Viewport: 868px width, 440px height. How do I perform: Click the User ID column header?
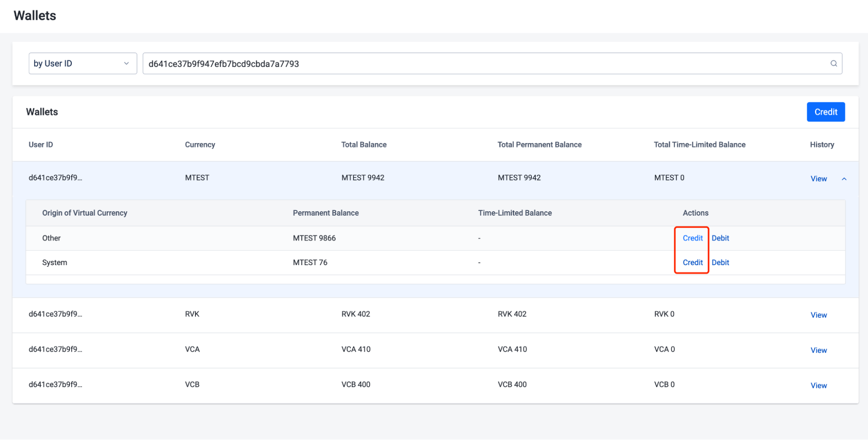click(x=40, y=145)
